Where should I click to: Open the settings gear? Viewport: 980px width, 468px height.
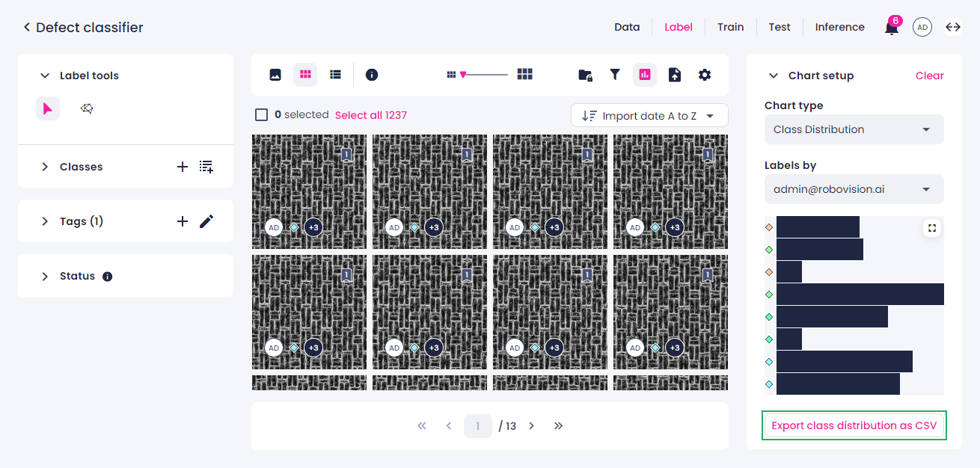[705, 75]
